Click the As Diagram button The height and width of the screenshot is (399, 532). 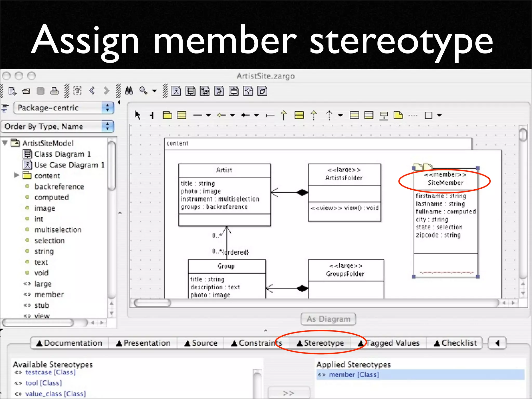(328, 319)
